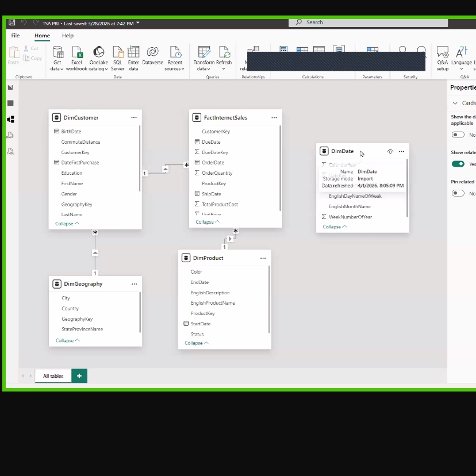Open Recent sources list

175,59
